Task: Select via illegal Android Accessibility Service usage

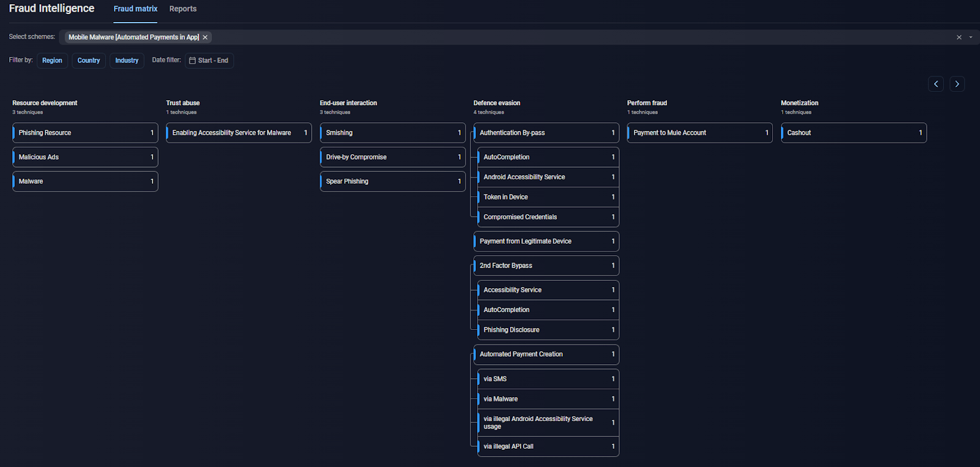Action: 548,423
